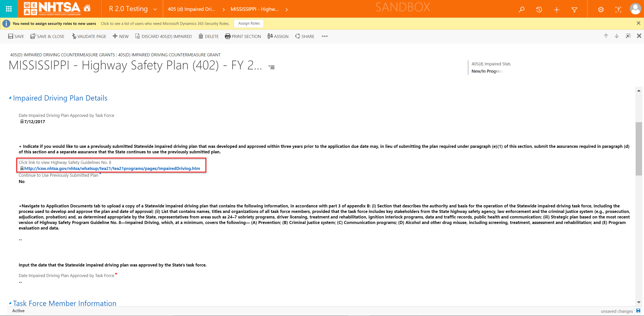Open recently viewed items history icon

[539, 10]
